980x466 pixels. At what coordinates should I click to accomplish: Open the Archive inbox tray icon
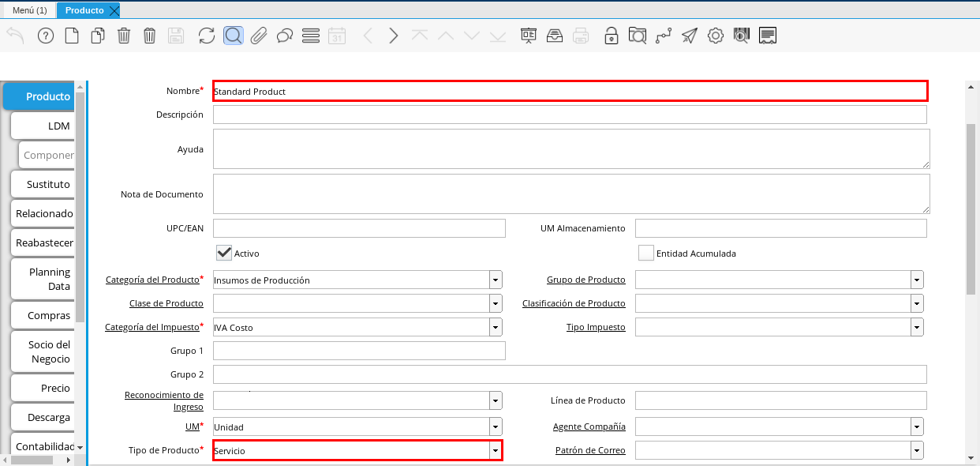pyautogui.click(x=555, y=36)
